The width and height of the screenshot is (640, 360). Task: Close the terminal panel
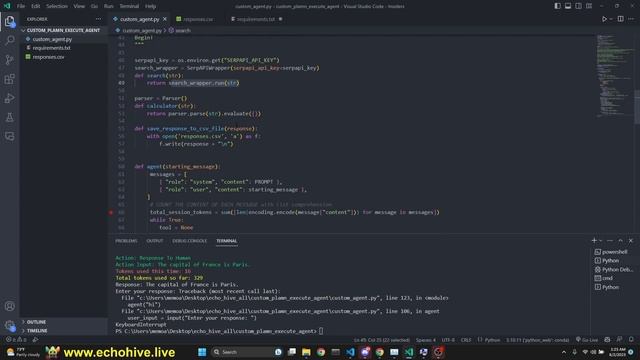coord(631,240)
